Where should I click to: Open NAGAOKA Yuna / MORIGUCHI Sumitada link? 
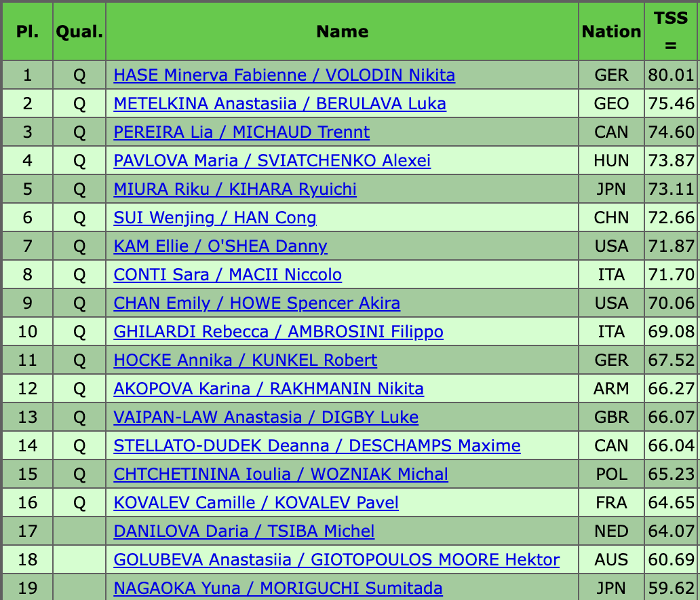tap(278, 588)
